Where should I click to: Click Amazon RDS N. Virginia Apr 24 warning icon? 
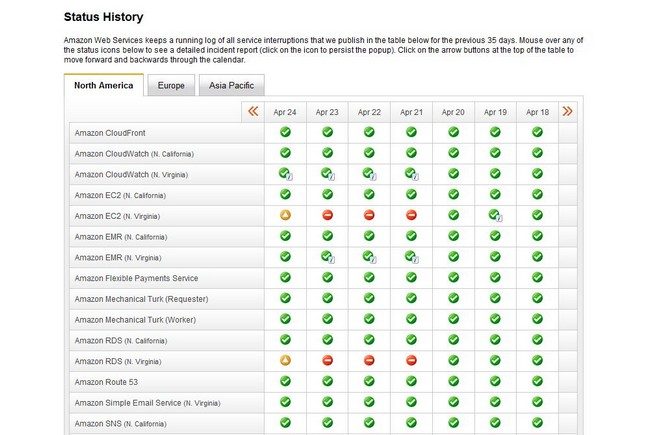click(285, 360)
